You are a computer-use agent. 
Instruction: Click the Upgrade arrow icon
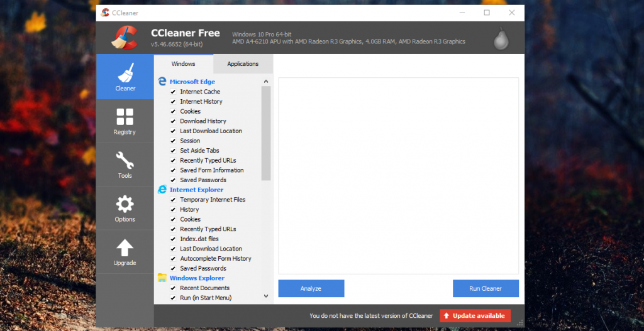(125, 247)
